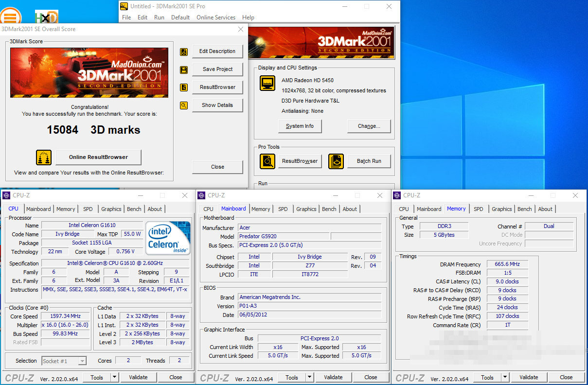Open the Run menu in the 3DMark2001 menu bar
The height and width of the screenshot is (385, 588).
tap(159, 17)
